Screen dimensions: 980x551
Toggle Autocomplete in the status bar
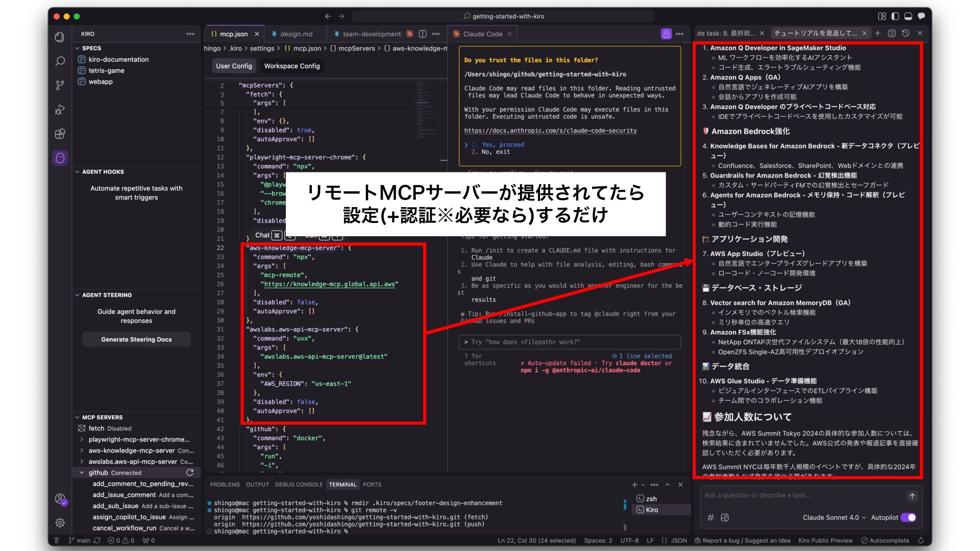(x=885, y=540)
